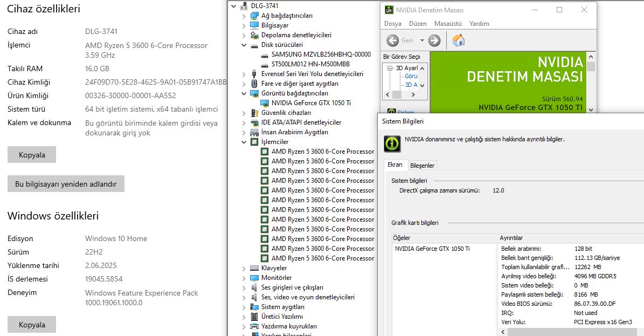Click the Evrensel Seri Veri Yolu USB icon
The height and width of the screenshot is (336, 644).
click(x=255, y=74)
